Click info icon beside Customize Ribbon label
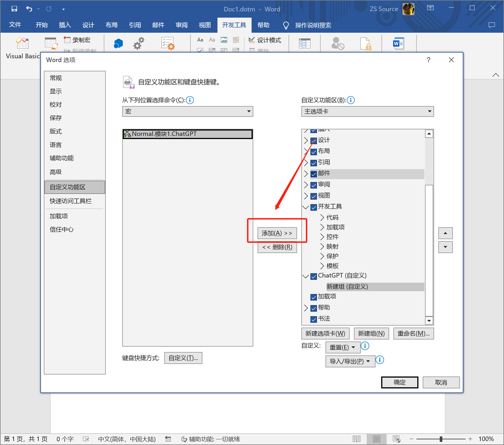 click(351, 100)
